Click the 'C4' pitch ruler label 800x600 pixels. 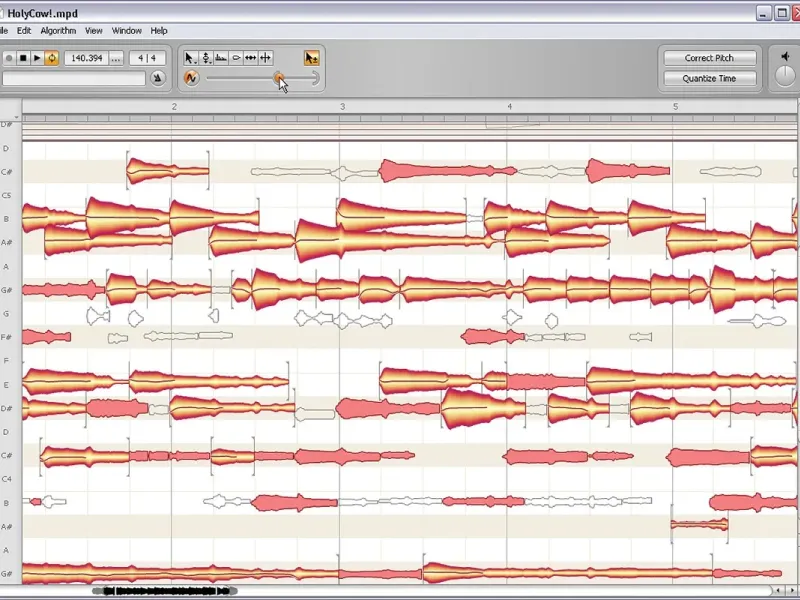6,479
